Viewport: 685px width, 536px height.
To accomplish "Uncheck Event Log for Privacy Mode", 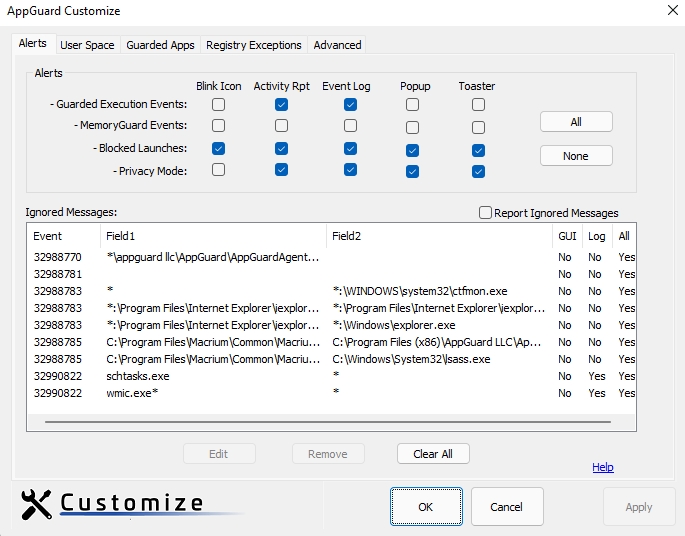I will [350, 169].
